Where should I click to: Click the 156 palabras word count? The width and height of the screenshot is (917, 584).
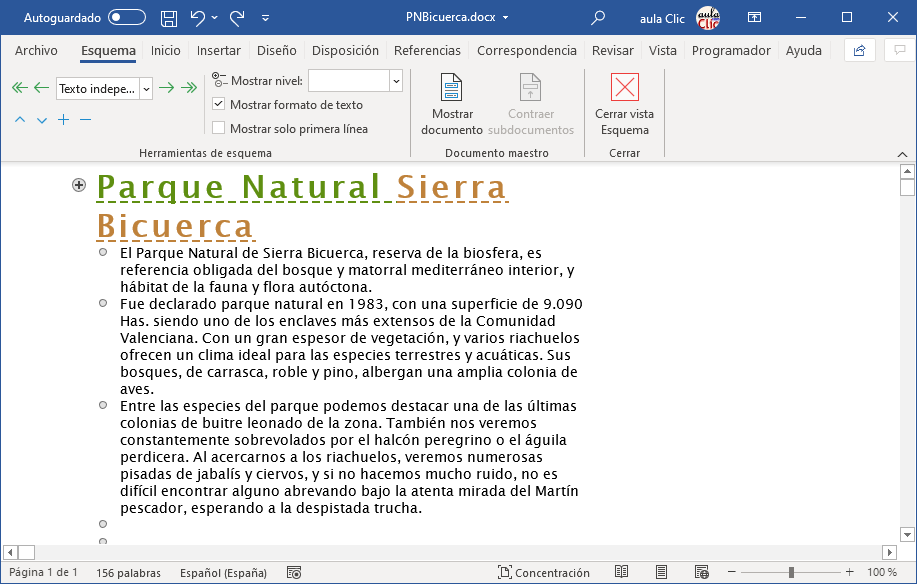point(130,572)
